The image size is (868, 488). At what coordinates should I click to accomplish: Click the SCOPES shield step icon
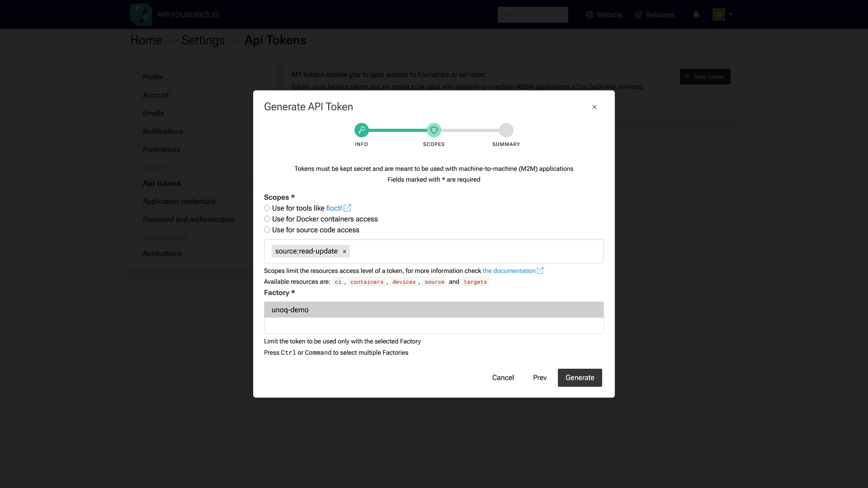click(x=434, y=130)
